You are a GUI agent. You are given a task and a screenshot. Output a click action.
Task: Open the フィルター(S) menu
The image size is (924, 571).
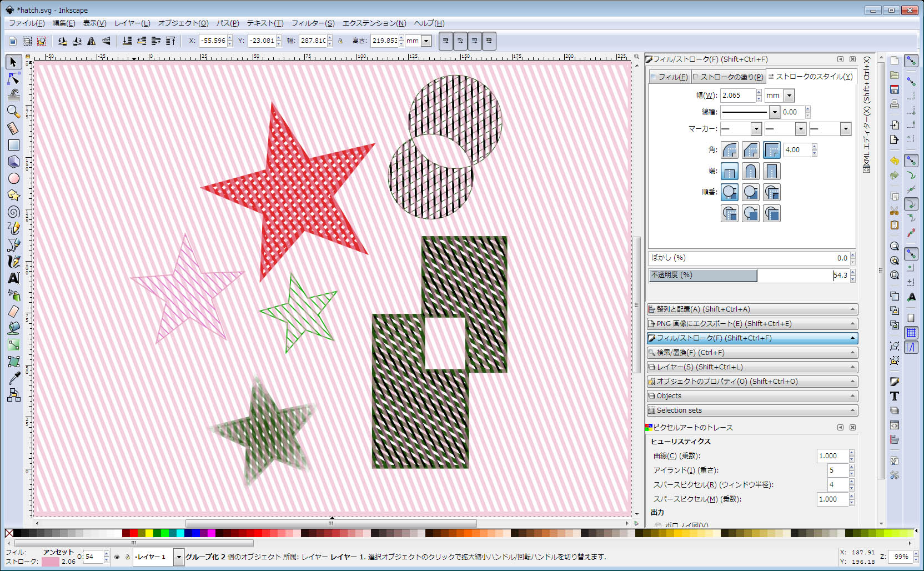click(313, 23)
